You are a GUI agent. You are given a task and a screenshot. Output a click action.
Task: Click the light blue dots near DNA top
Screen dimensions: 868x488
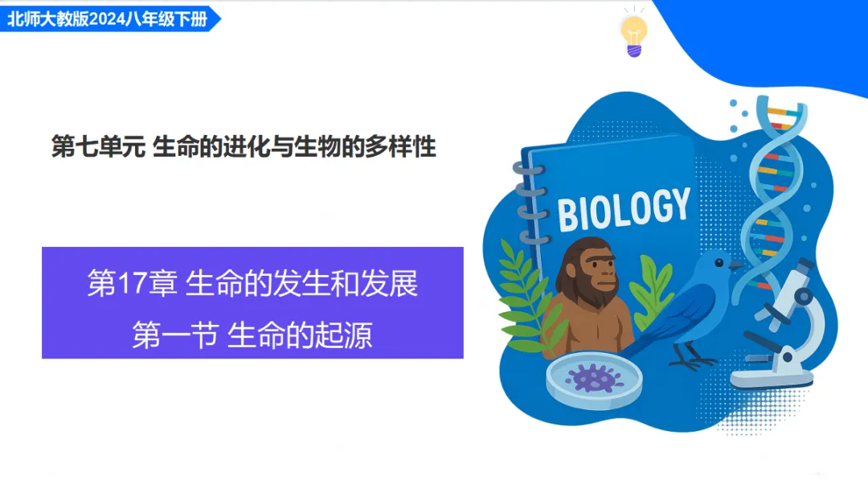point(738,115)
